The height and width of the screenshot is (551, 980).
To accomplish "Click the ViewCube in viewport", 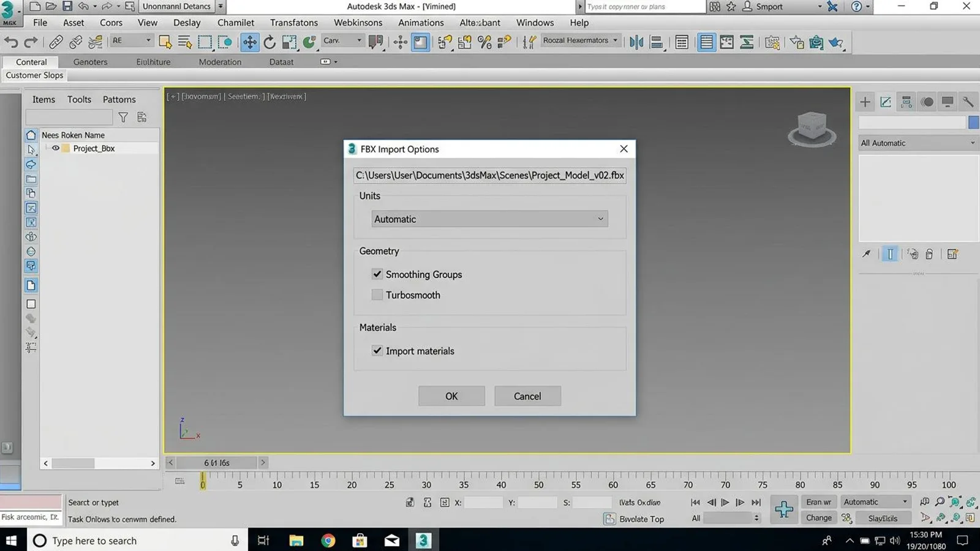I will (812, 129).
